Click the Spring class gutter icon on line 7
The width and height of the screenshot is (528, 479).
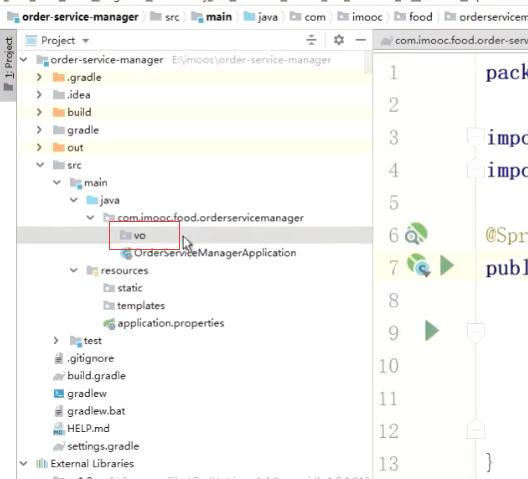419,265
